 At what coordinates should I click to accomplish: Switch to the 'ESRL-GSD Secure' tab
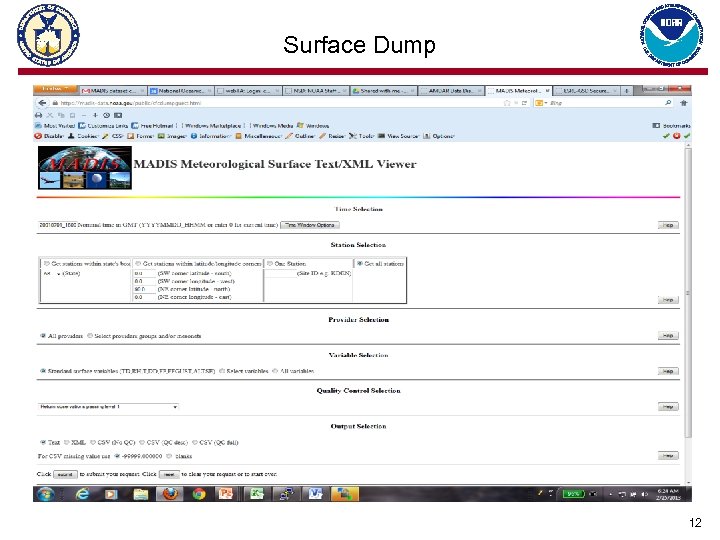click(586, 91)
